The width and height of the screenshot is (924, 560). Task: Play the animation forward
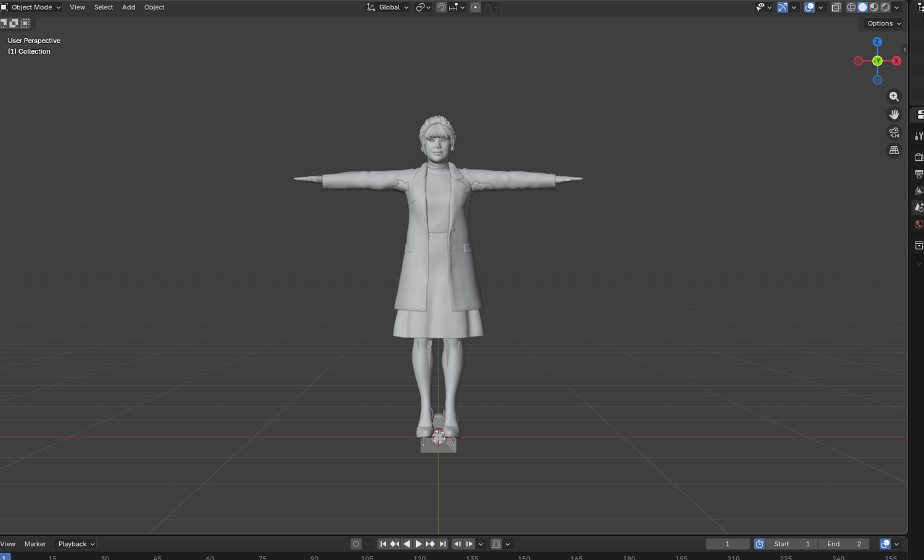[x=418, y=544]
